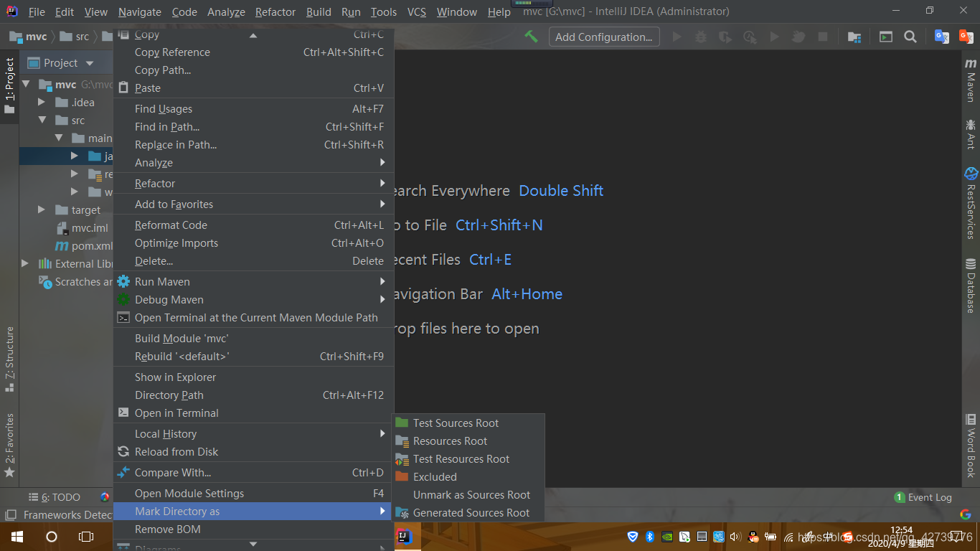Open the Project view dropdown
This screenshot has width=980, height=551.
[x=90, y=63]
